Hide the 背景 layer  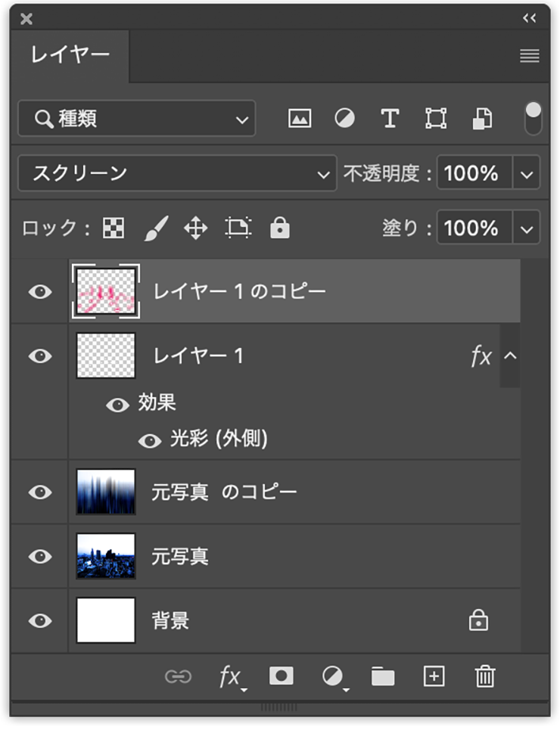40,621
